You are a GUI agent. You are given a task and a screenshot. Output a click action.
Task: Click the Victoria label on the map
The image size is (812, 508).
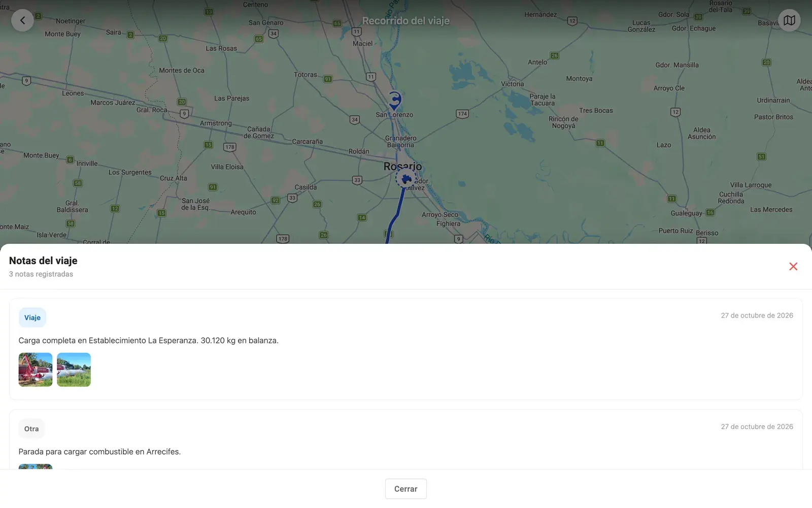(512, 84)
